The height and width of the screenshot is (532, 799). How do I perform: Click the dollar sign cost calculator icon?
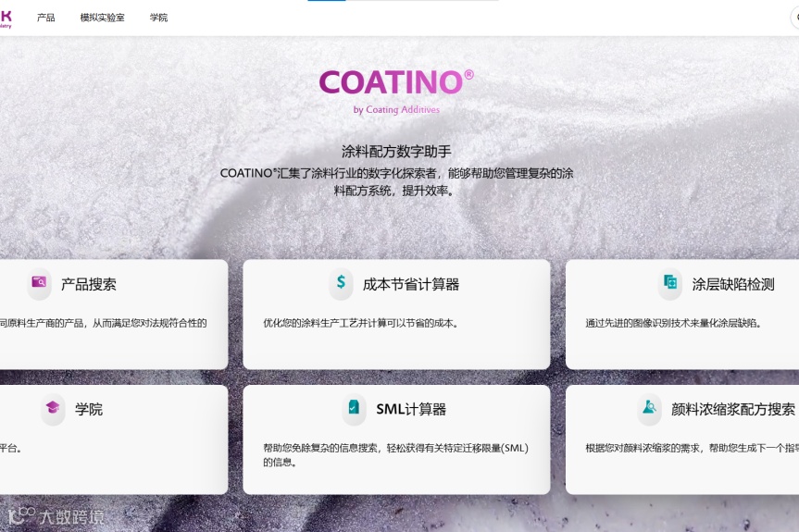pyautogui.click(x=341, y=281)
